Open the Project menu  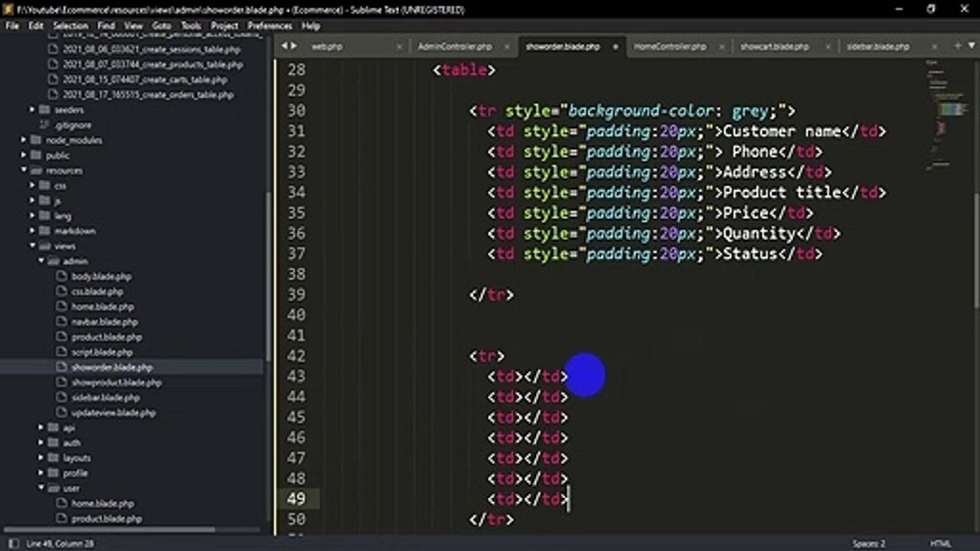(x=224, y=25)
